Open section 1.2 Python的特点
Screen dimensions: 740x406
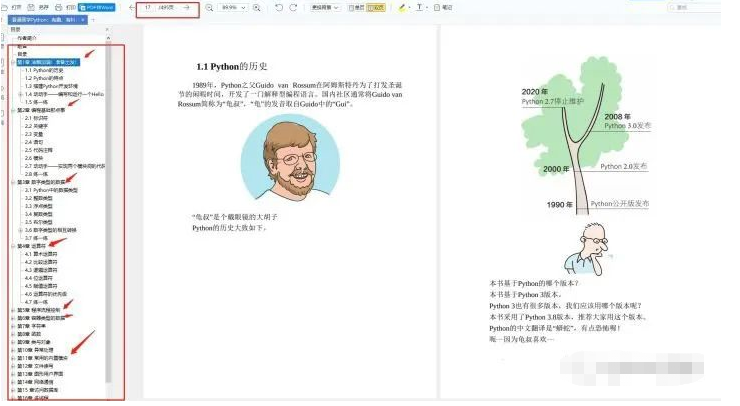point(44,78)
